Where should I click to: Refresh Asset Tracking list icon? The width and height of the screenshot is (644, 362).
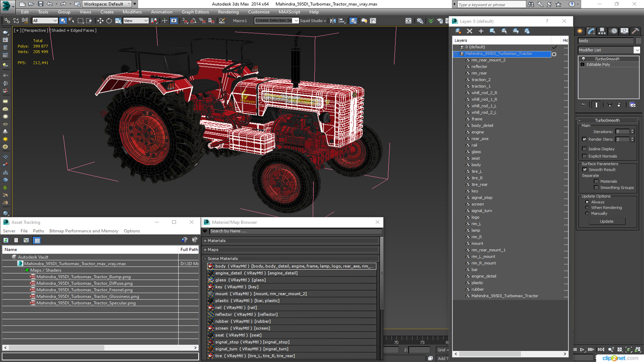point(6,240)
